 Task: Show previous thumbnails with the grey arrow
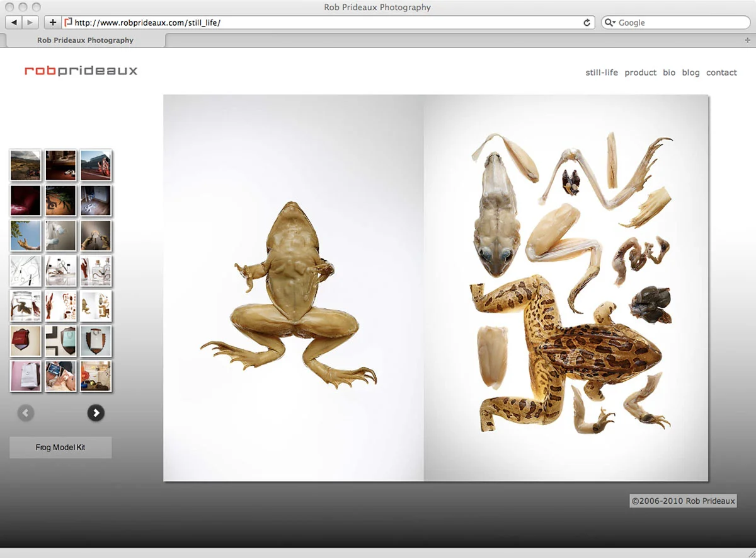click(26, 413)
